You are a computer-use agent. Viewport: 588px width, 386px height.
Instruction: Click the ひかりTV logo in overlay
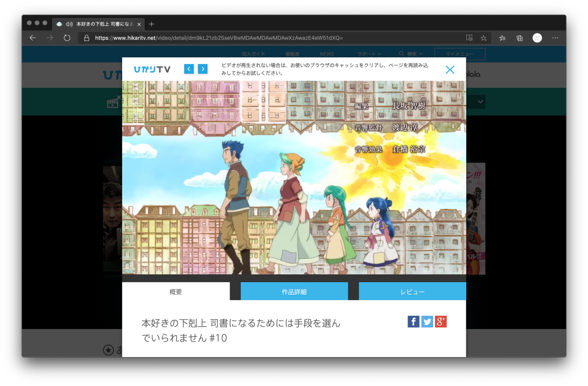coord(152,69)
